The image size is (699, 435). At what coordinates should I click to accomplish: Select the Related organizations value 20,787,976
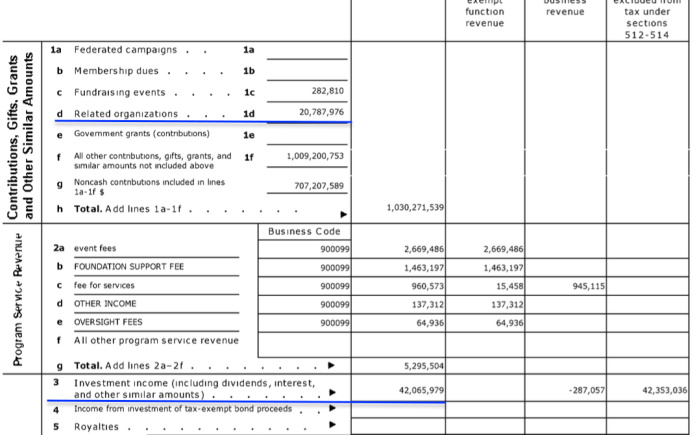pos(322,113)
